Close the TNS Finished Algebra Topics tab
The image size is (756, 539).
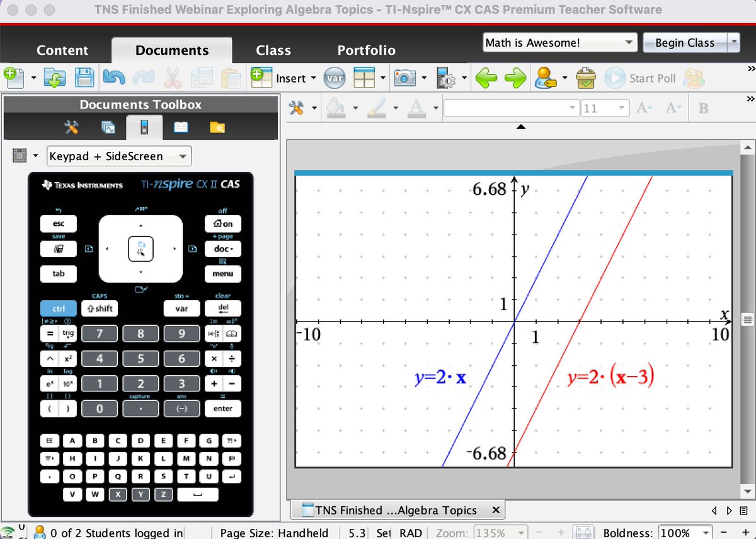point(496,510)
